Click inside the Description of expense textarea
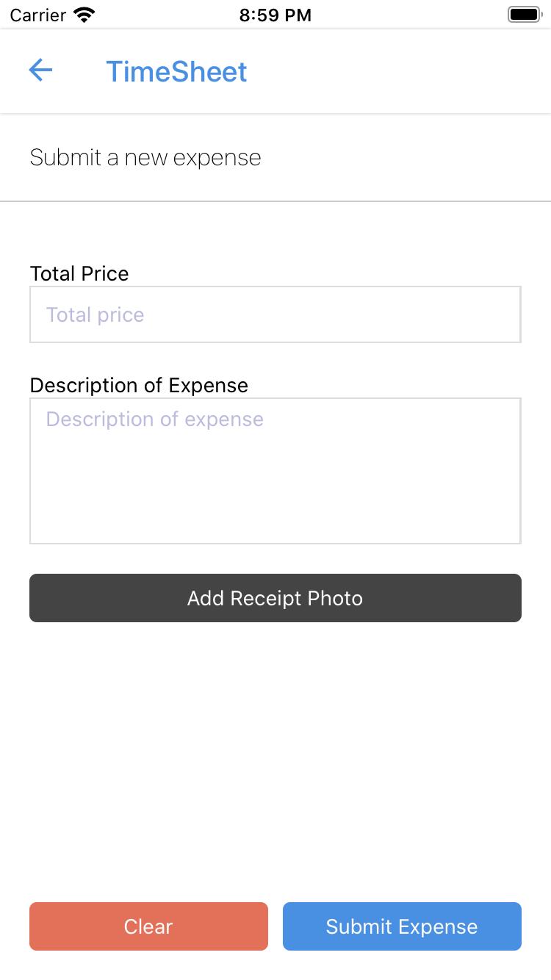 275,470
